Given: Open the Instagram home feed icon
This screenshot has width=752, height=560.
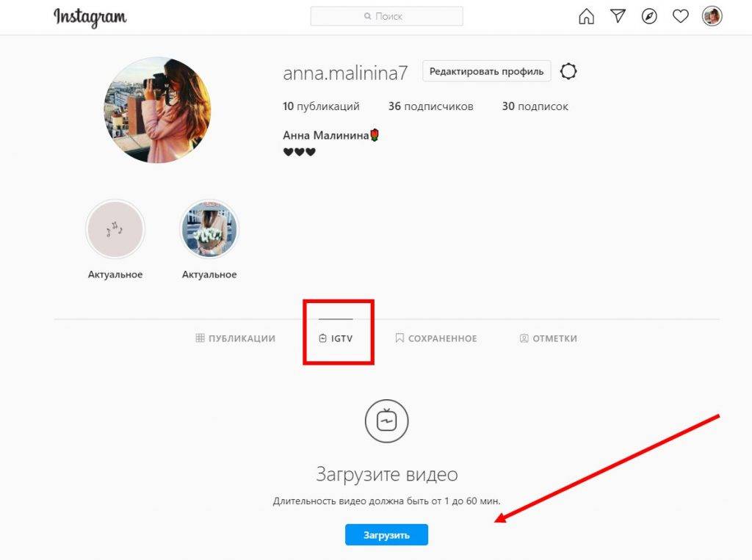Looking at the screenshot, I should point(586,16).
